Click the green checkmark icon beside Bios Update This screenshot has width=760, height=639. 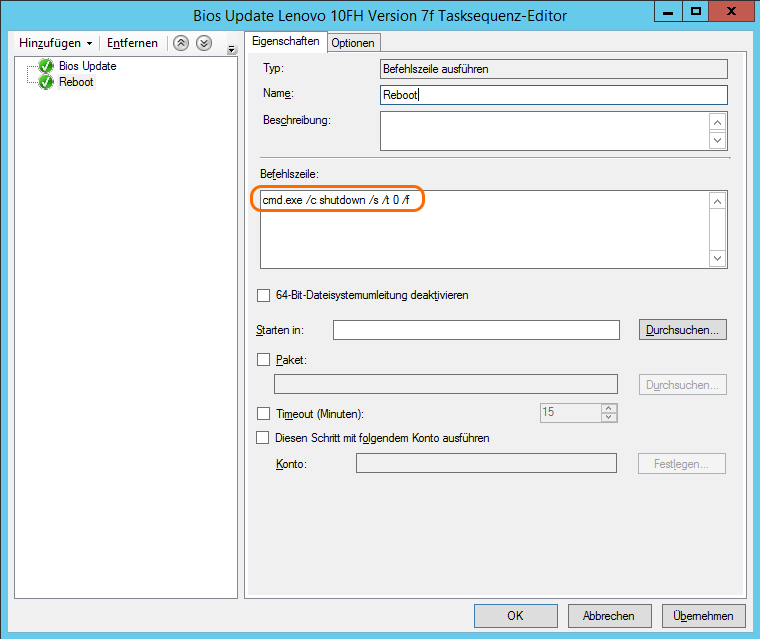(x=46, y=66)
